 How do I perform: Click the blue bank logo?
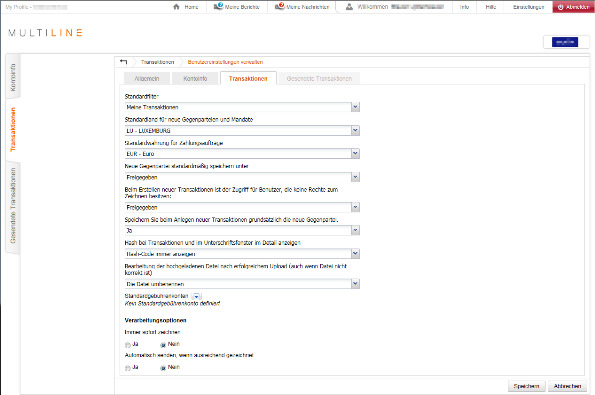coord(565,42)
